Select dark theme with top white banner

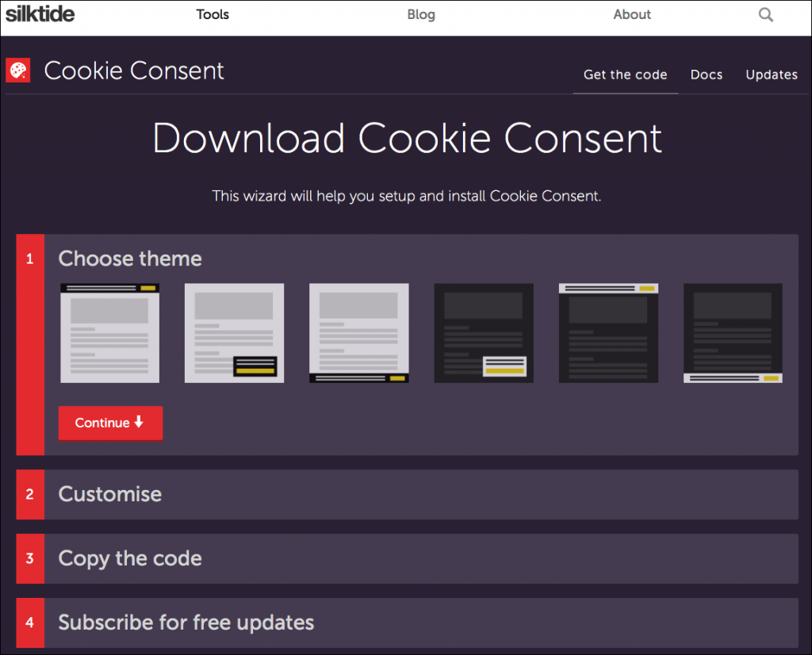(x=608, y=333)
